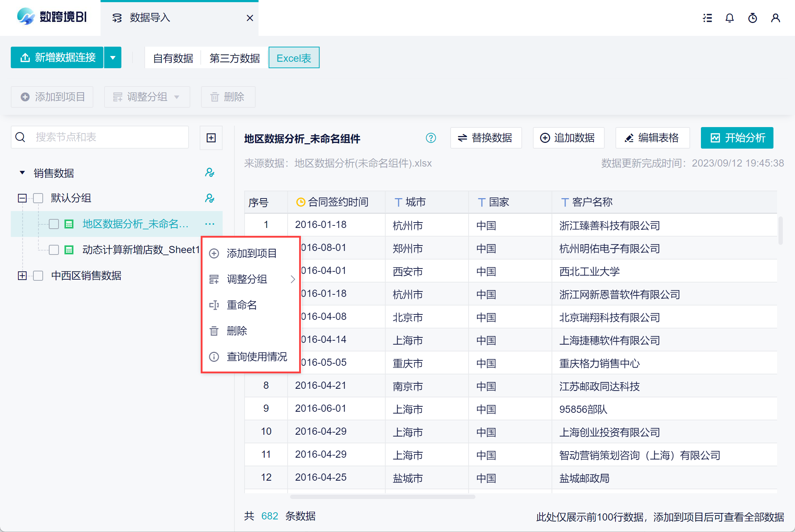The image size is (795, 532).
Task: Click permission icon beside 销售数据
Action: (x=209, y=173)
